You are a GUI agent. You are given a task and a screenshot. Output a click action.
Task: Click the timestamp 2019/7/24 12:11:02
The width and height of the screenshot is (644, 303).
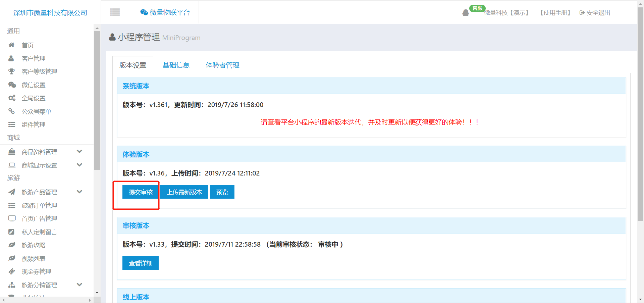tap(232, 173)
